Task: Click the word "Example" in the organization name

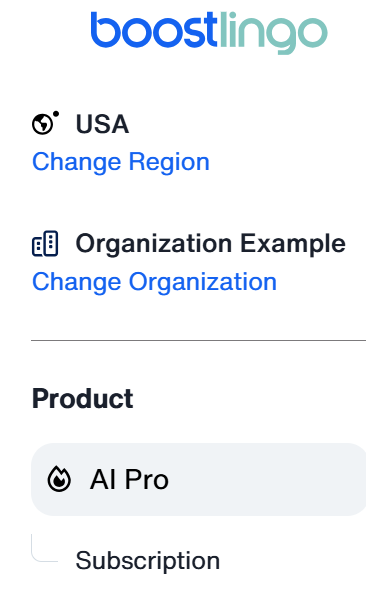Action: (x=293, y=244)
